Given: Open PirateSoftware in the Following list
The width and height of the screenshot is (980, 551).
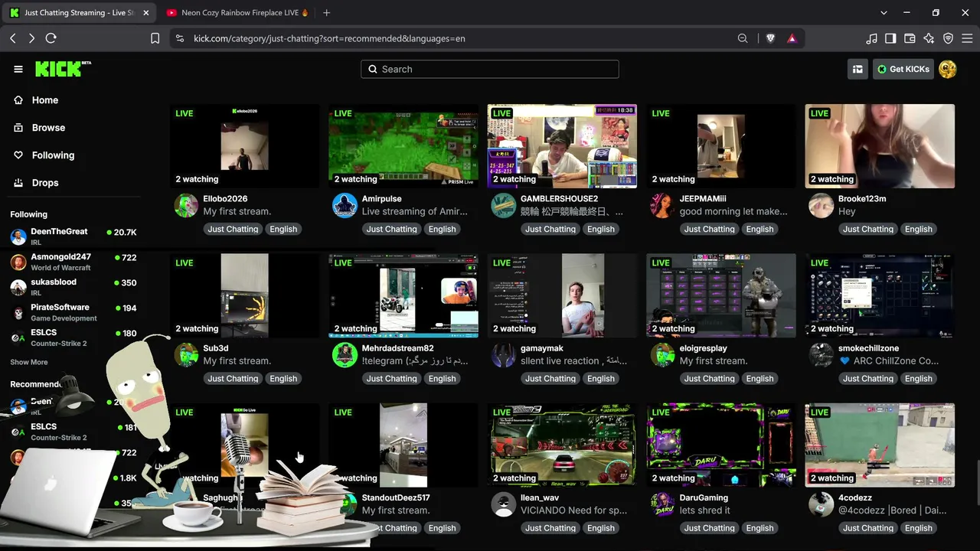Looking at the screenshot, I should pyautogui.click(x=73, y=312).
